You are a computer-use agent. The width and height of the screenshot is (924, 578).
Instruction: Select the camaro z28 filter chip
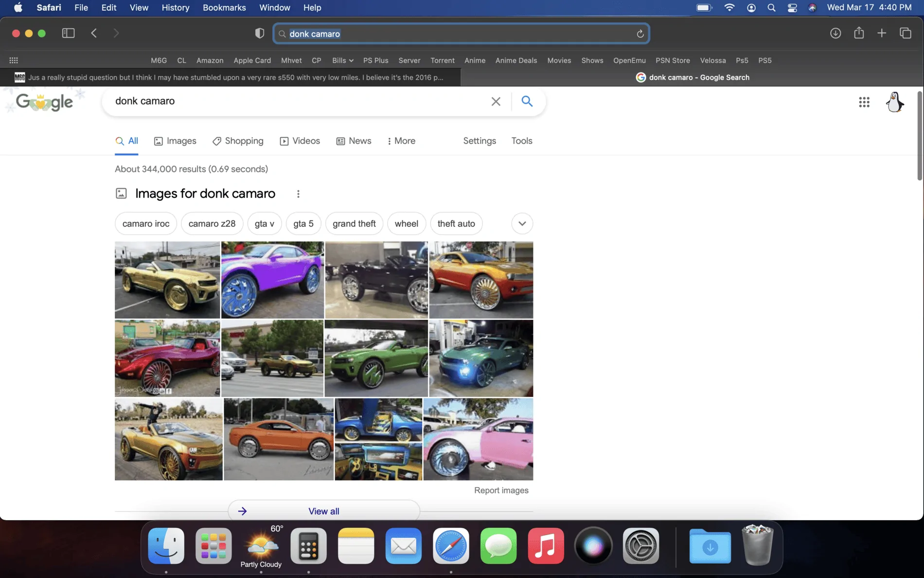pos(212,223)
